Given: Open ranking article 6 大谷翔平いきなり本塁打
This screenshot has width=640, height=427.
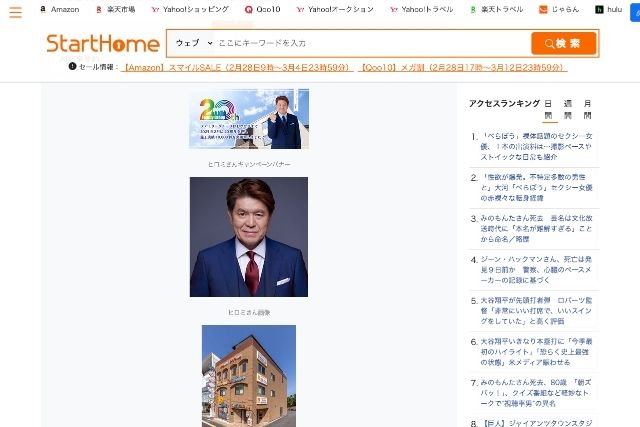Looking at the screenshot, I should click(536, 352).
